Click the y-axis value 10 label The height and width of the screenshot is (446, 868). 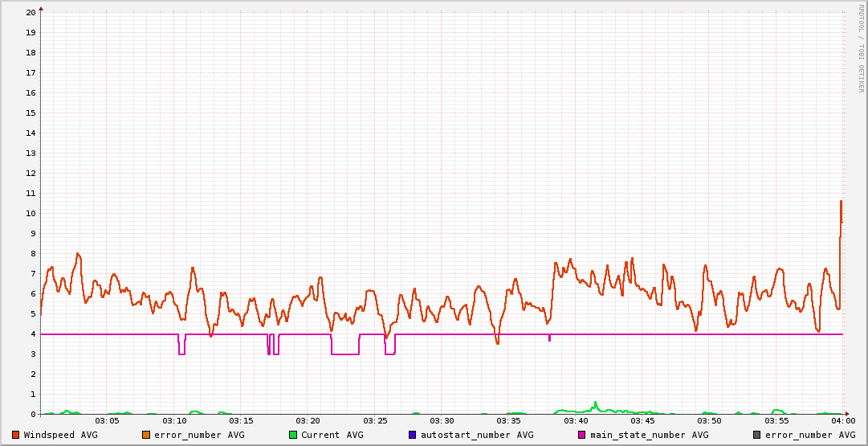[x=31, y=213]
